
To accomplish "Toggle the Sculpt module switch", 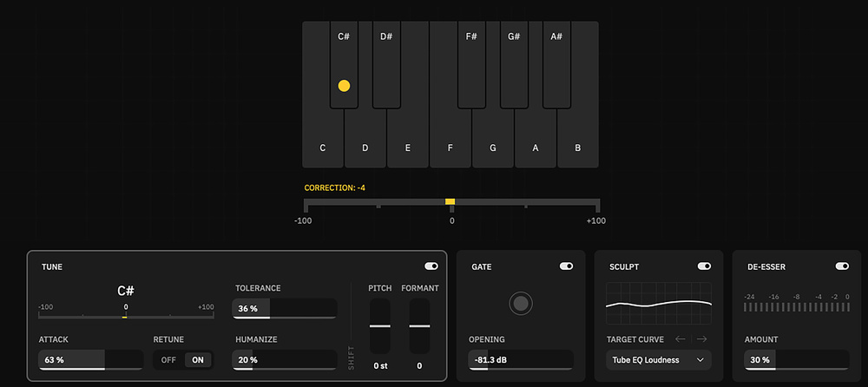I will point(704,266).
